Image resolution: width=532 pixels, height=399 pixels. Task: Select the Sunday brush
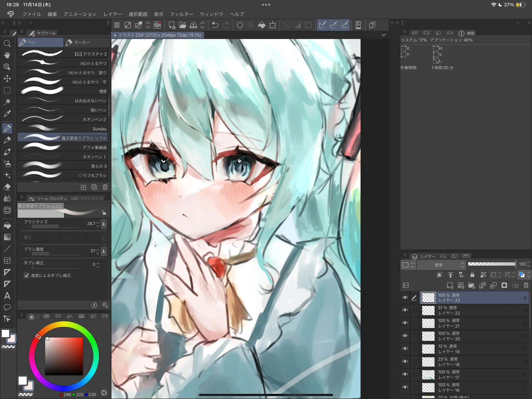click(62, 128)
